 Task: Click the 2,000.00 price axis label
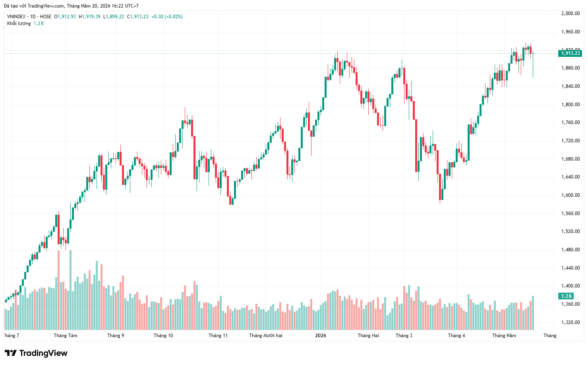(571, 14)
